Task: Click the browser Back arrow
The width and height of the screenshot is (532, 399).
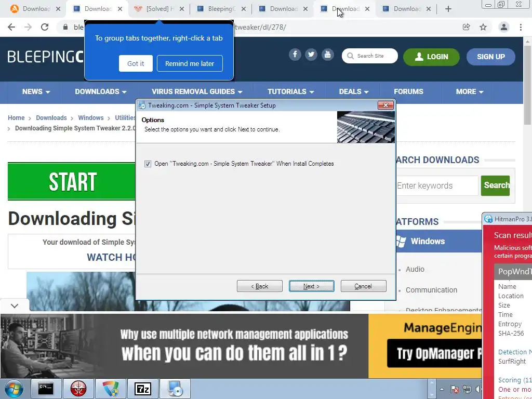Action: (11, 27)
